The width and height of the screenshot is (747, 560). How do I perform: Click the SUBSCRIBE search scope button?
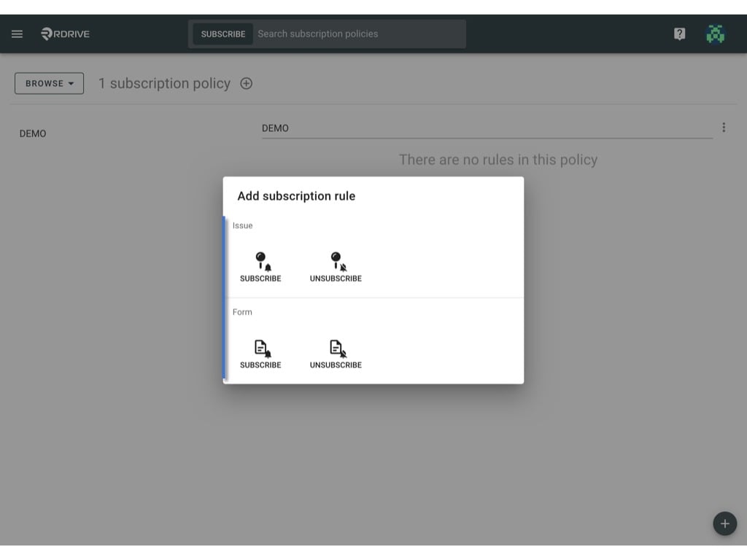click(223, 34)
